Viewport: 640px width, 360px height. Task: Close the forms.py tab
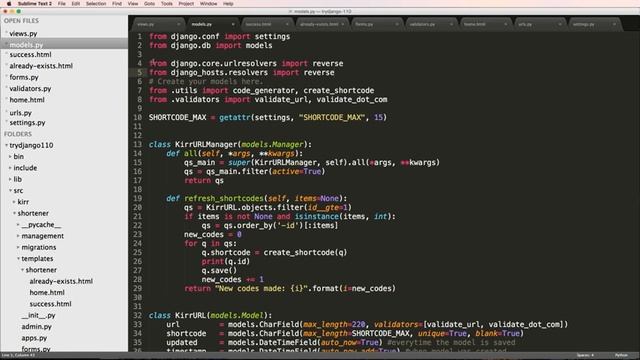pos(396,24)
